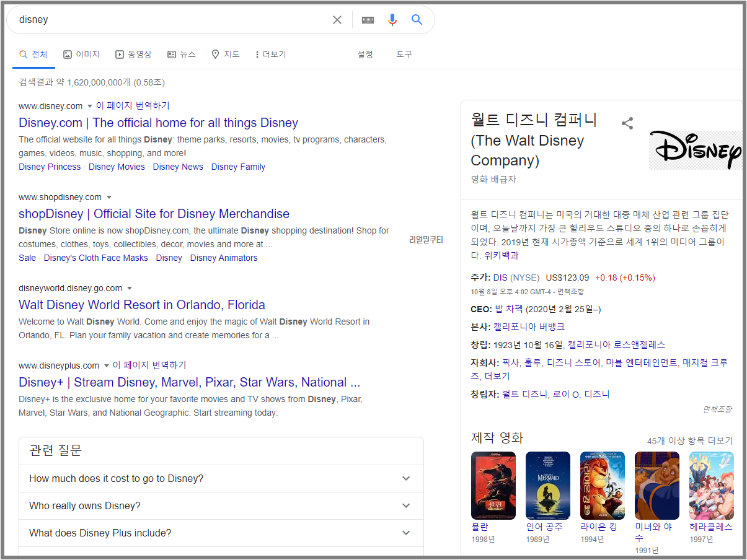
Task: Clear the search box with the X icon
Action: coord(337,20)
